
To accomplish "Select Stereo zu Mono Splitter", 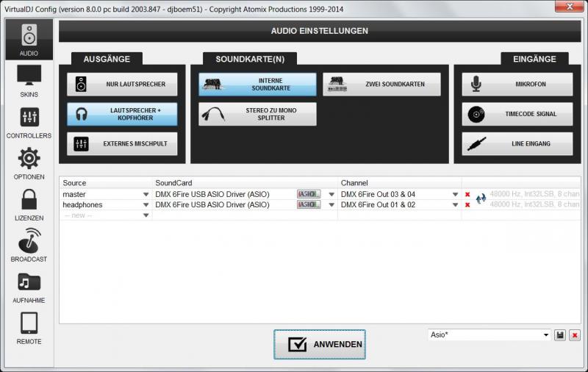I will 257,114.
